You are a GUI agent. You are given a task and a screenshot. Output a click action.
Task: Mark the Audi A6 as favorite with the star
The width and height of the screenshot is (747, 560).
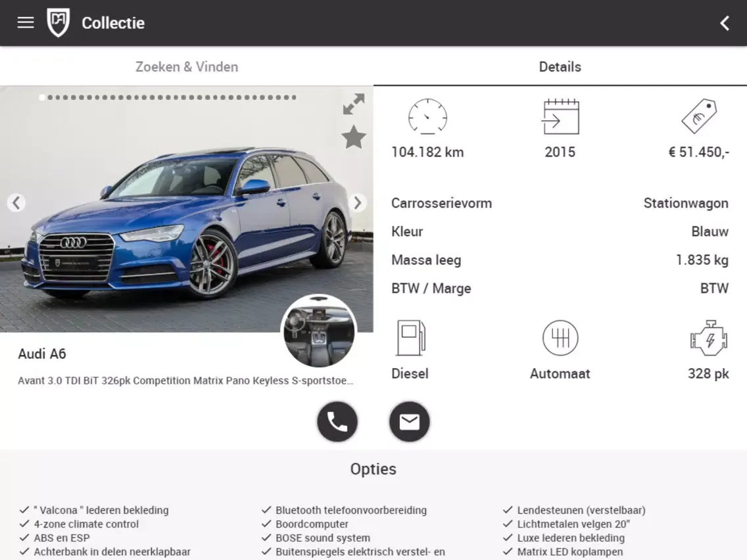(x=354, y=137)
